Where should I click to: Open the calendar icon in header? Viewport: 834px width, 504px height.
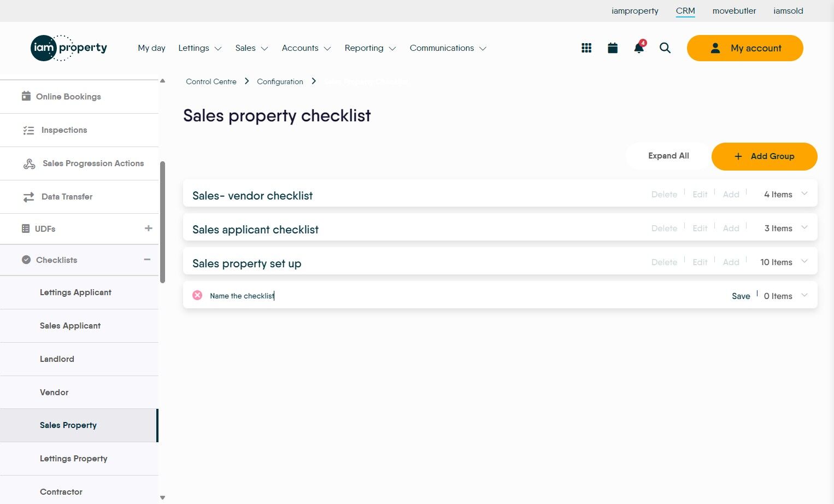(613, 48)
